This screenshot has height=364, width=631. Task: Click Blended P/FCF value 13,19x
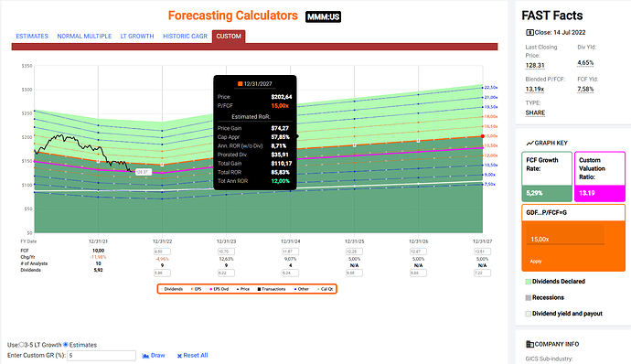535,90
